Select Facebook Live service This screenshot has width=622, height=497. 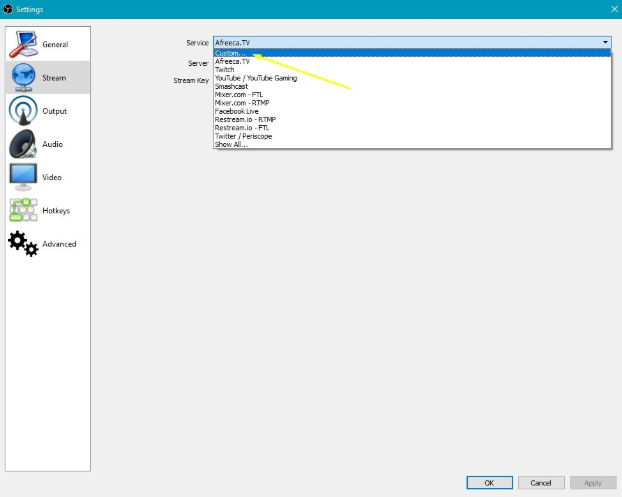click(412, 111)
